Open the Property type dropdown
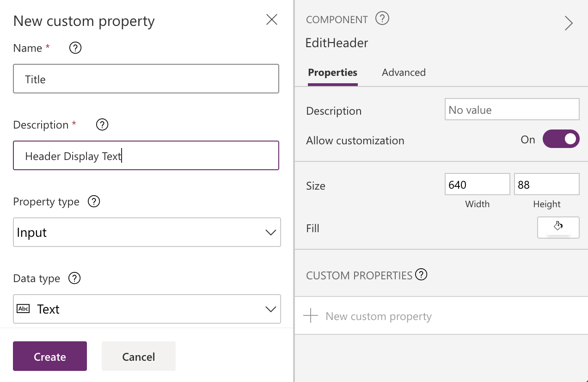The image size is (588, 382). [147, 232]
